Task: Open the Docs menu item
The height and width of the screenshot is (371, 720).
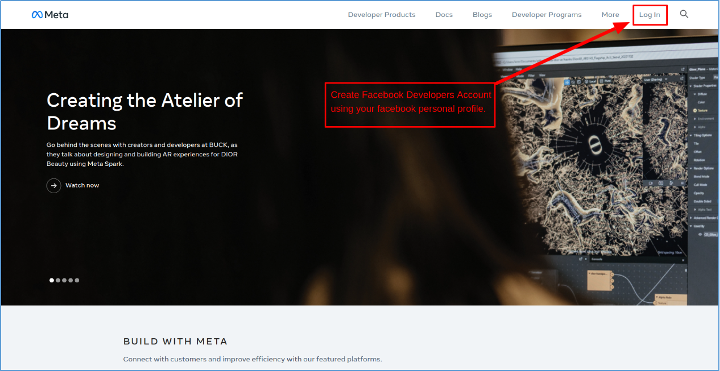Action: [x=444, y=15]
